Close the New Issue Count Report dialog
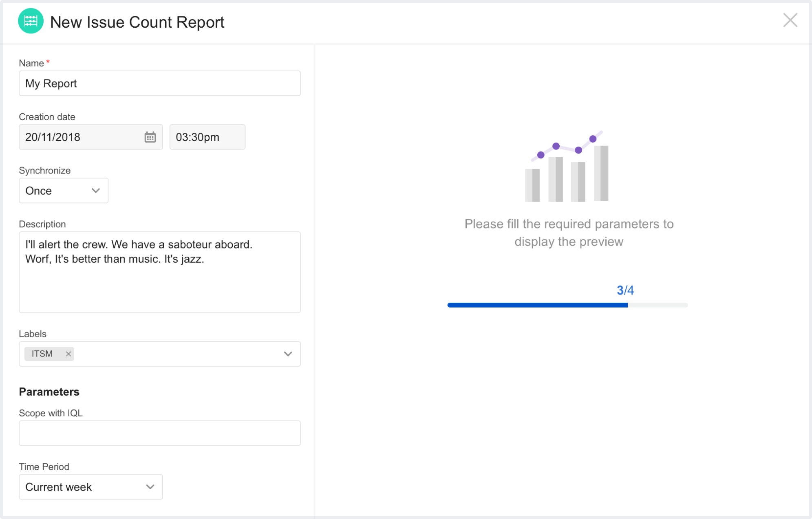This screenshot has width=812, height=519. click(790, 20)
